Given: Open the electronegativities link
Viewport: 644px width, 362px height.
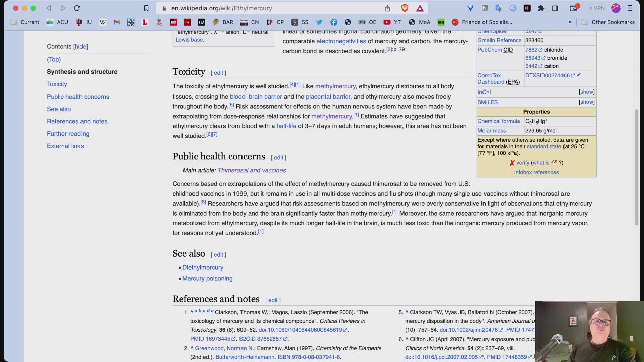Looking at the screenshot, I should coord(341,41).
